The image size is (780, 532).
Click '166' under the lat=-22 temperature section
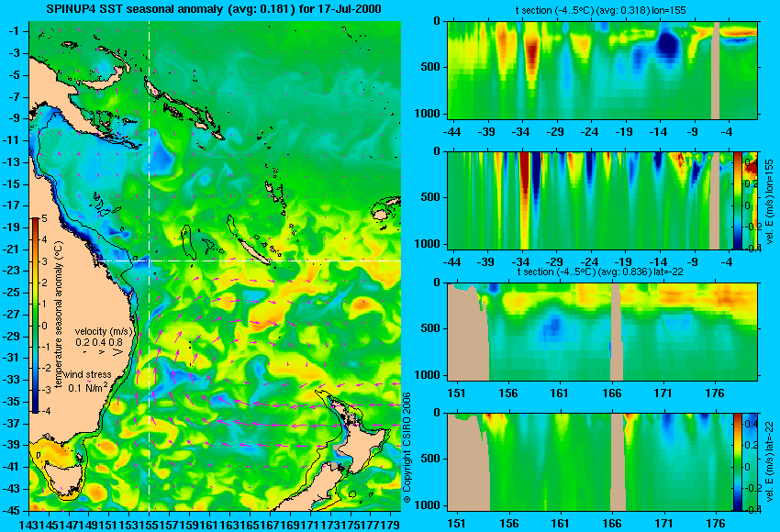611,393
